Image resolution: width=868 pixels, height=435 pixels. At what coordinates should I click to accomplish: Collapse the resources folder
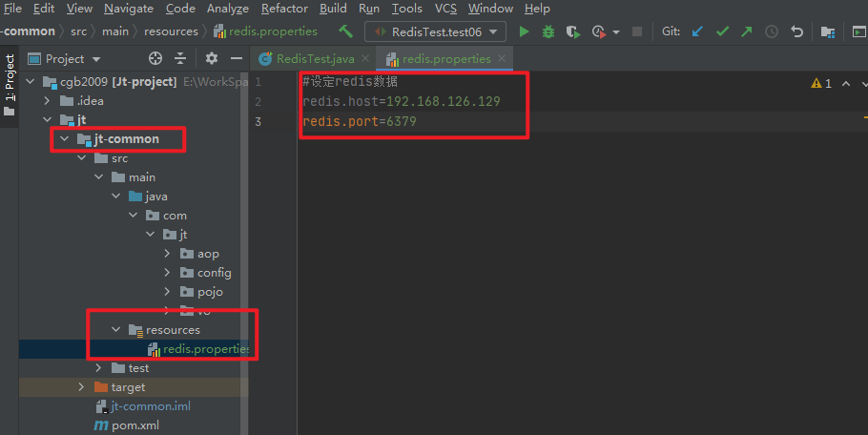115,329
